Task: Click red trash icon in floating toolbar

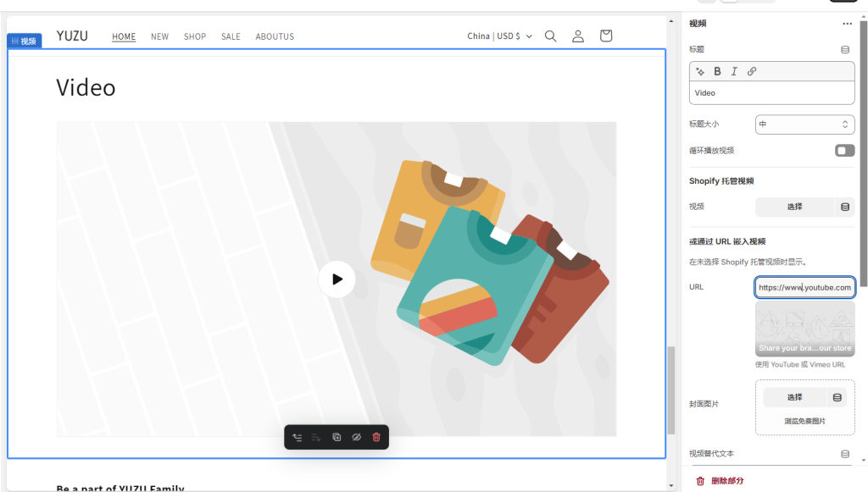Action: point(376,437)
